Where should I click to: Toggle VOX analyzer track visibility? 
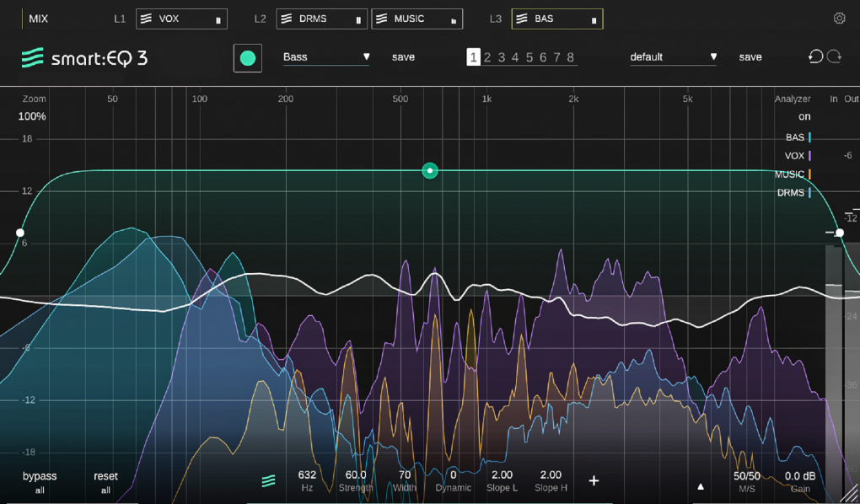[x=798, y=156]
